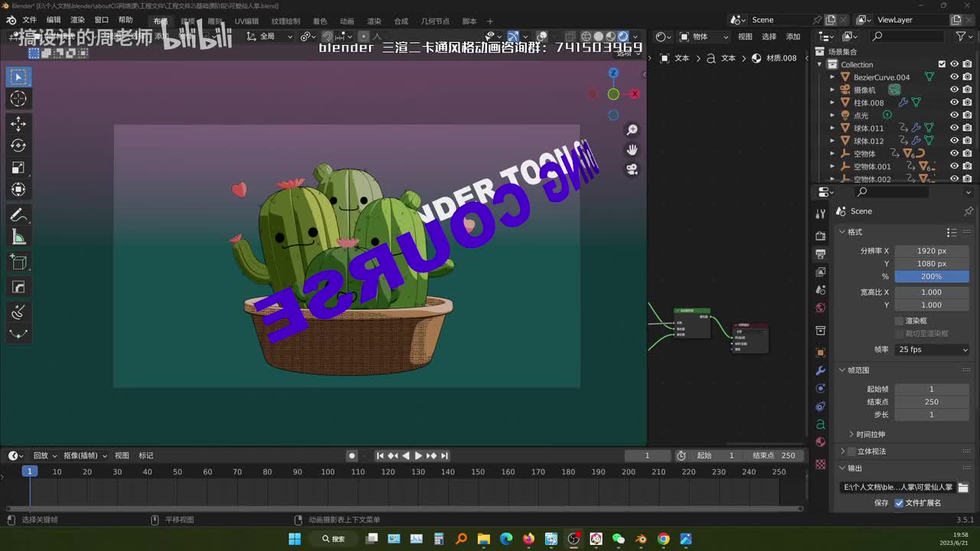Activate the Rotate tool
The width and height of the screenshot is (980, 551).
pos(18,145)
